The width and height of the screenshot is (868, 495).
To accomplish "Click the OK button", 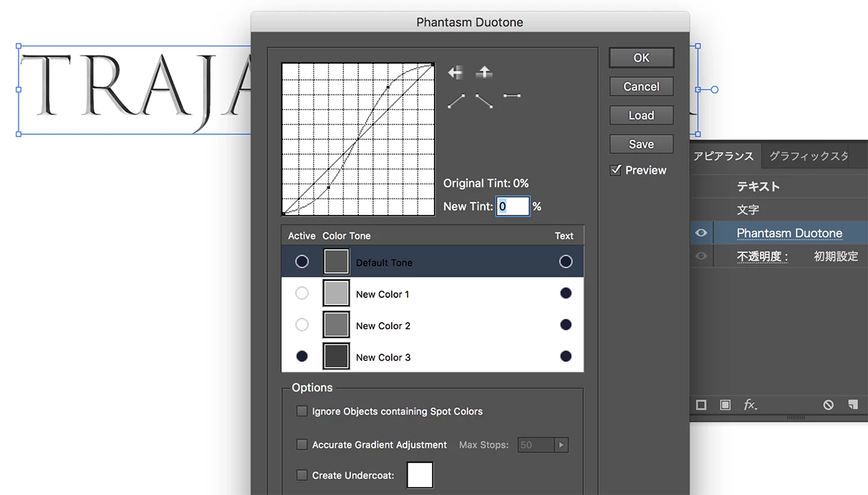I will [x=641, y=58].
